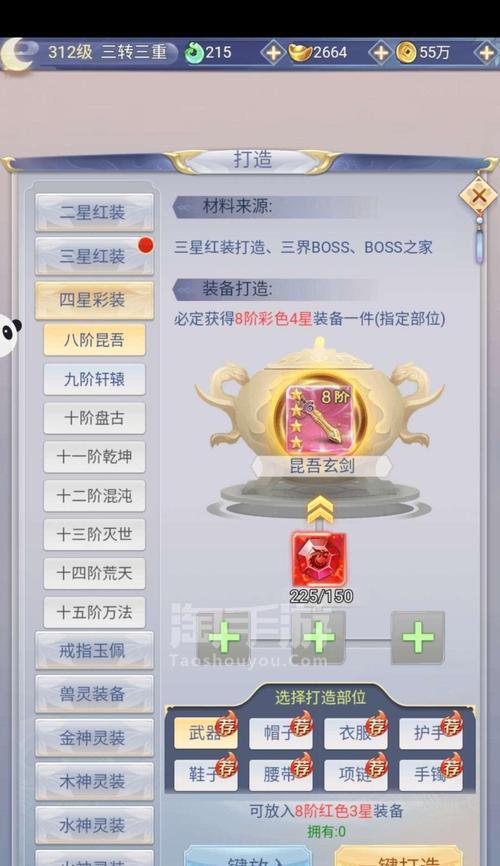
Task: Expand the 戒指玉佩 category
Action: [x=94, y=651]
